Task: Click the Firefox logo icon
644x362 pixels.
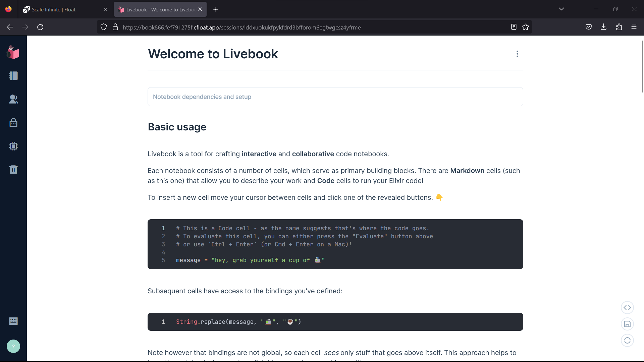Action: (x=8, y=9)
